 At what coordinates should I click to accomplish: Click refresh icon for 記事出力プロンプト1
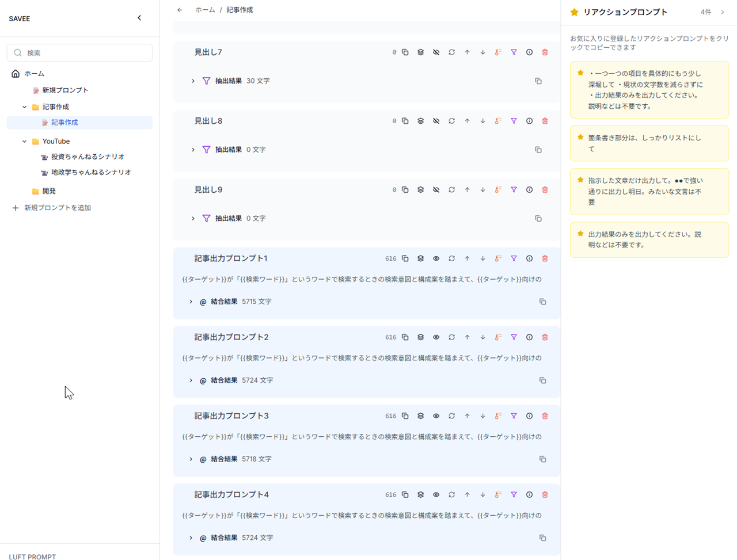click(x=452, y=258)
